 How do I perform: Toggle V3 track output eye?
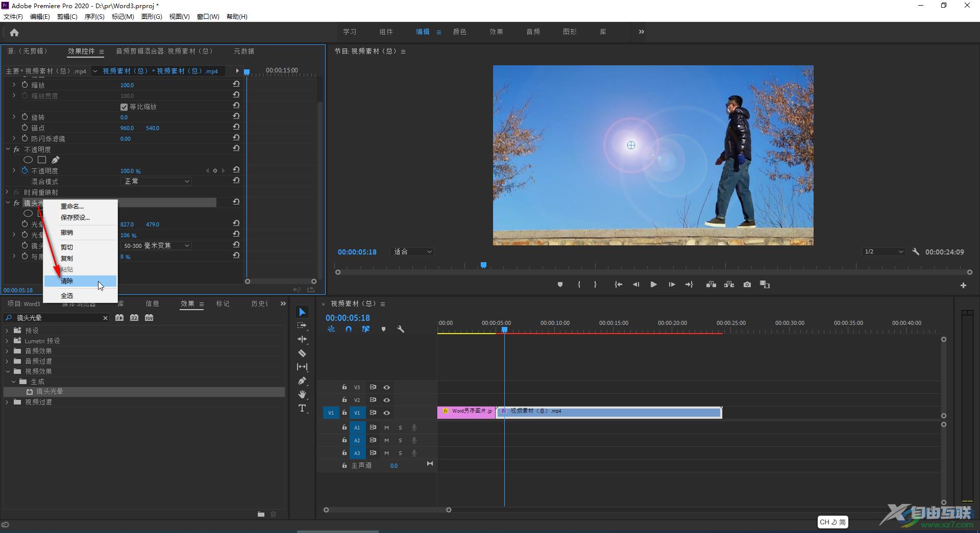(x=386, y=387)
